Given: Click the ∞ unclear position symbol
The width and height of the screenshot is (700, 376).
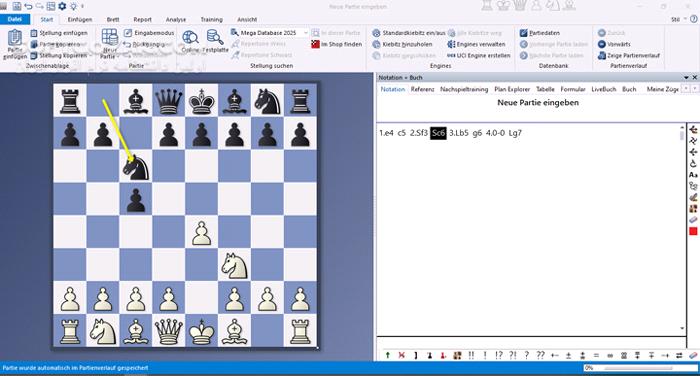Looking at the screenshot, I should (x=610, y=355).
